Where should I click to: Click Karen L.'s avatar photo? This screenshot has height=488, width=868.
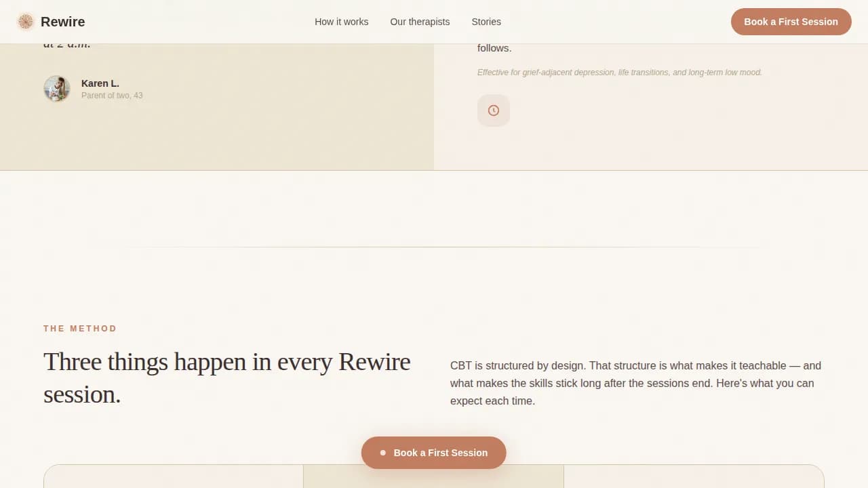[x=57, y=89]
